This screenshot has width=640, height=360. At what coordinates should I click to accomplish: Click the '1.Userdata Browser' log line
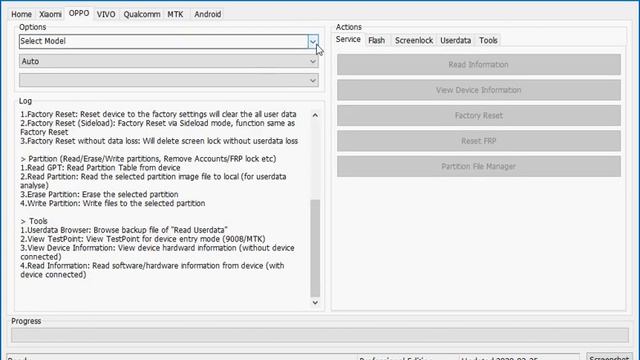click(x=124, y=230)
